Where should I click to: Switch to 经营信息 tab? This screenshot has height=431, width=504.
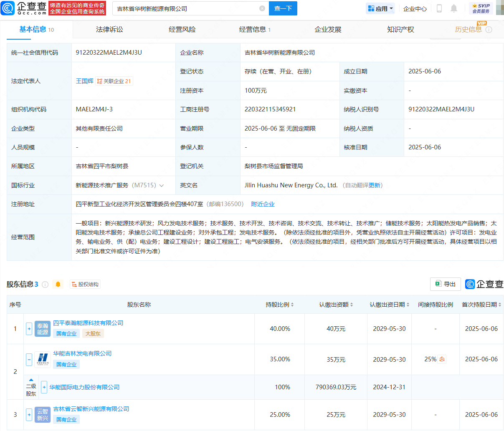tap(255, 29)
